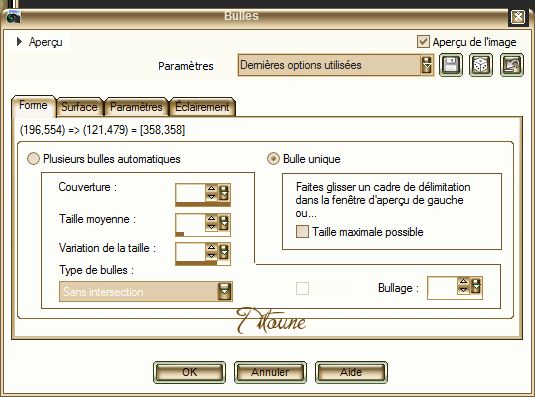535x397 pixels.
Task: Increase Variation de la taille with up arrow
Action: (x=212, y=247)
